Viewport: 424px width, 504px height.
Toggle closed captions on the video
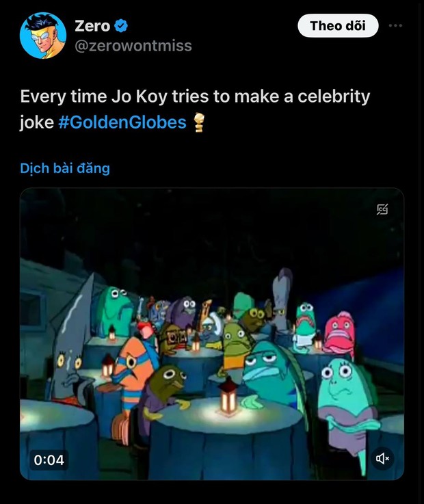(x=382, y=210)
